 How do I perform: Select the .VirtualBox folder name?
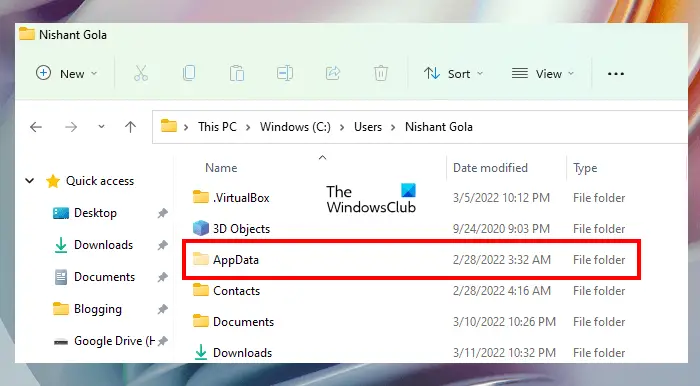(241, 197)
